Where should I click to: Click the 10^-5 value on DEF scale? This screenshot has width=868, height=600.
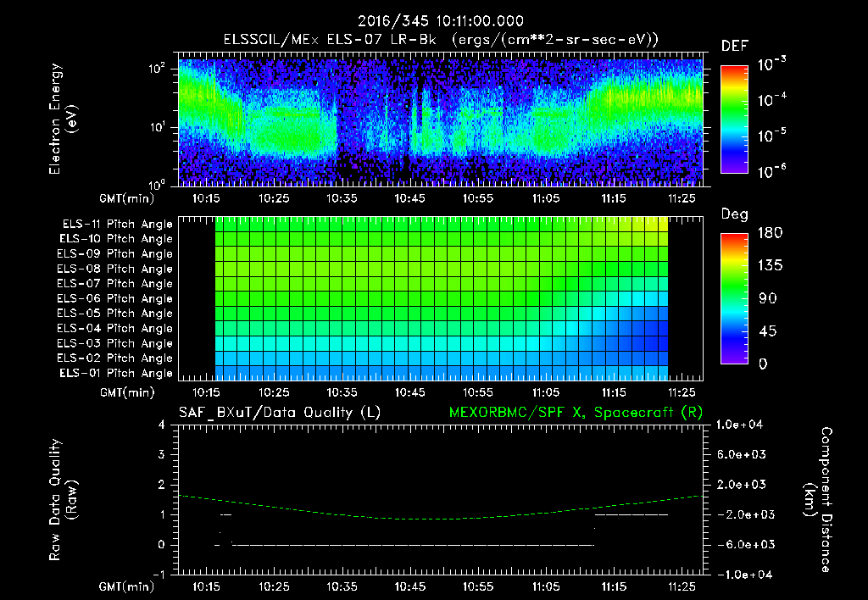click(771, 136)
